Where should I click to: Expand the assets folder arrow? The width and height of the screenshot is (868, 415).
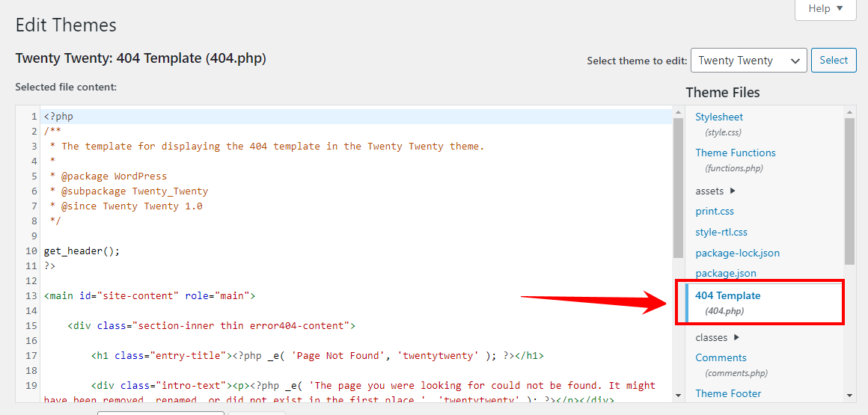[x=733, y=191]
